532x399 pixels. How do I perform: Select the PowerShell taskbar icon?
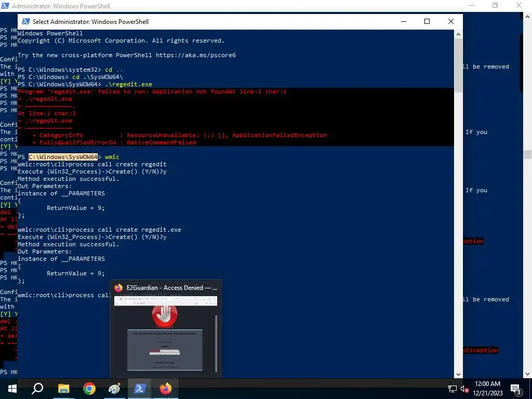140,389
